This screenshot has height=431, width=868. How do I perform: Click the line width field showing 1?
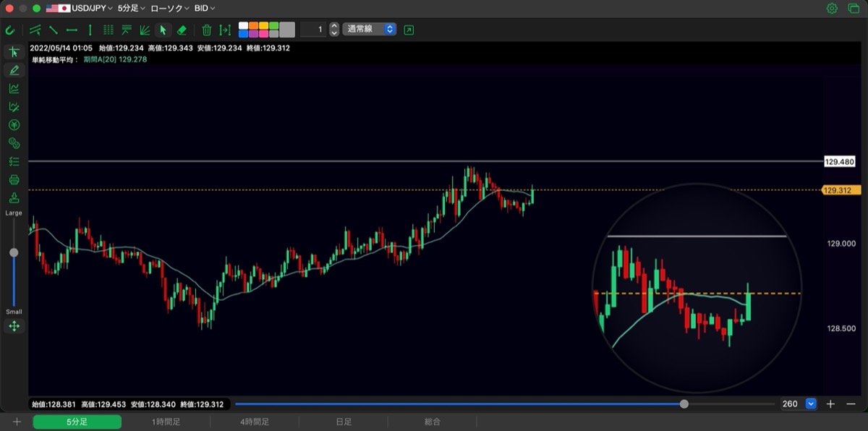point(313,30)
